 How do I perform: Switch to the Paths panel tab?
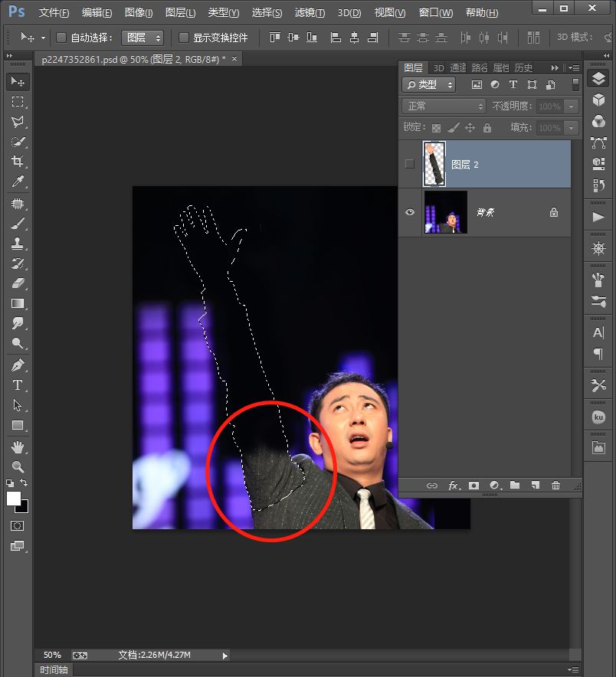point(479,68)
